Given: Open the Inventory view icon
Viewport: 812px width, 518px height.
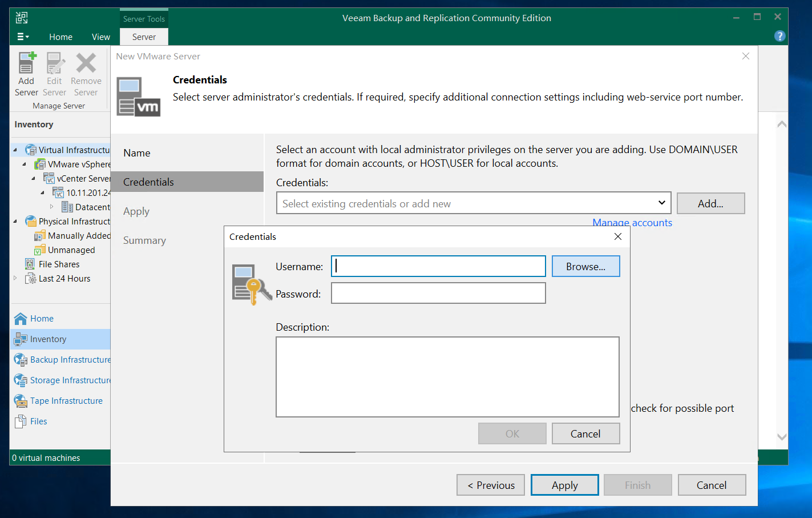Looking at the screenshot, I should click(x=21, y=339).
